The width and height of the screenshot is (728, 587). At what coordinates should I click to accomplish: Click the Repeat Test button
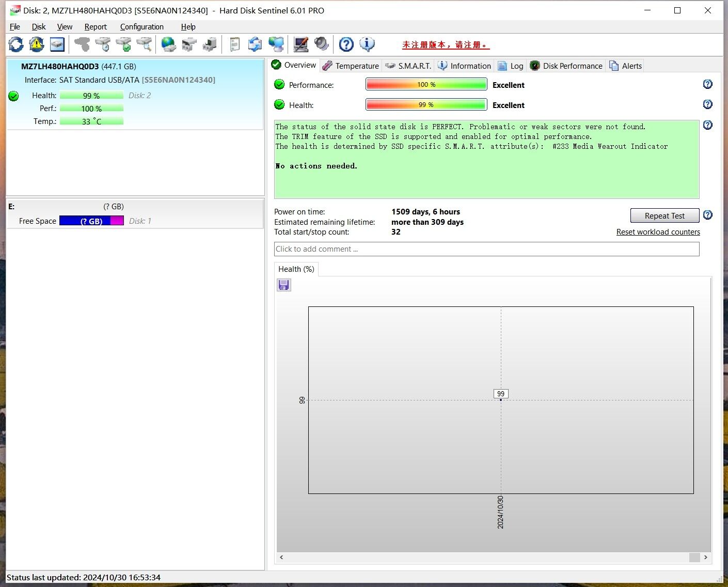coord(664,215)
